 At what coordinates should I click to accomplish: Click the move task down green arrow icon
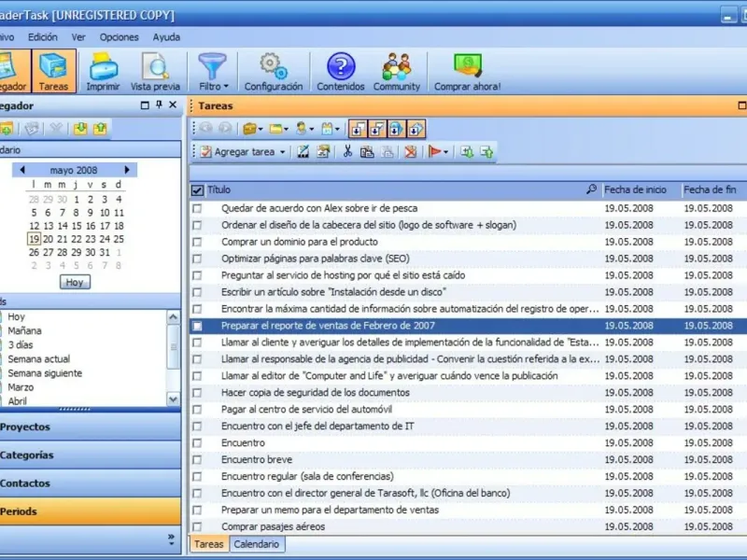tap(467, 152)
